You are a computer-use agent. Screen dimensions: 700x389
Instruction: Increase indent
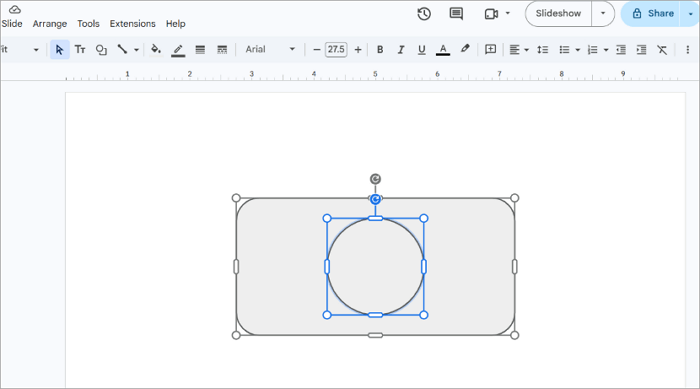point(642,50)
